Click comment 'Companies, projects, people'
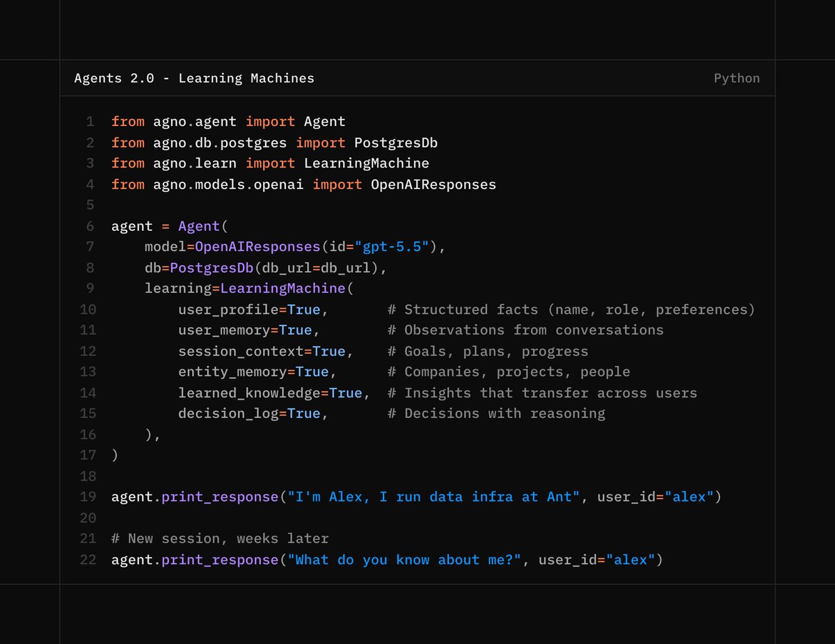 click(x=517, y=372)
